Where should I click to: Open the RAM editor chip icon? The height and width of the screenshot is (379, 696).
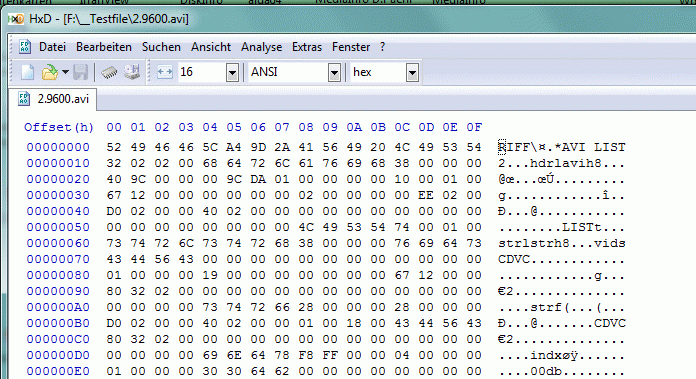(109, 72)
